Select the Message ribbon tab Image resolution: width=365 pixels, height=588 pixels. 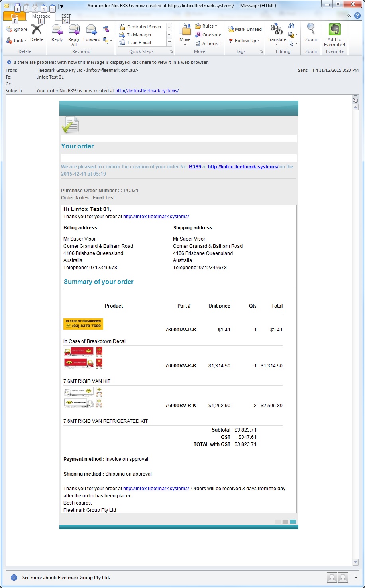[x=41, y=16]
